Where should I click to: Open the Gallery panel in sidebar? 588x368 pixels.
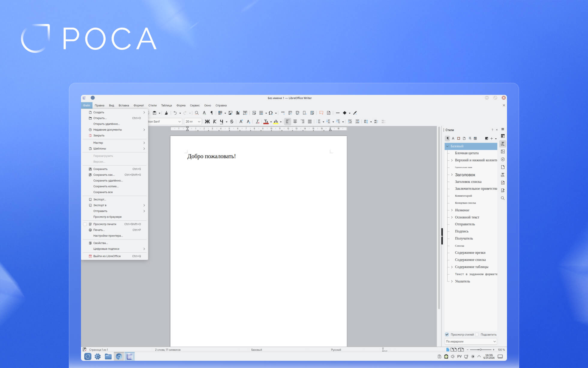point(503,152)
